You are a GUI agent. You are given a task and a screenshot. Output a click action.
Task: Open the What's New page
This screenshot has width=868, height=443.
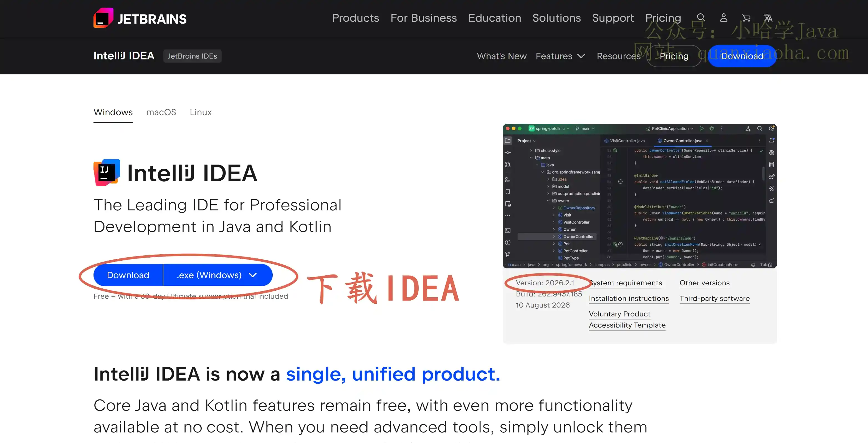click(x=502, y=56)
